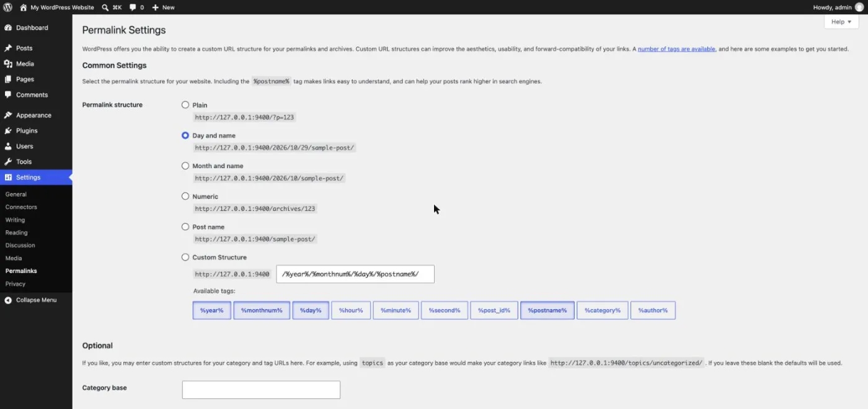The width and height of the screenshot is (868, 409).
Task: Click the admin avatar icon
Action: (x=859, y=7)
